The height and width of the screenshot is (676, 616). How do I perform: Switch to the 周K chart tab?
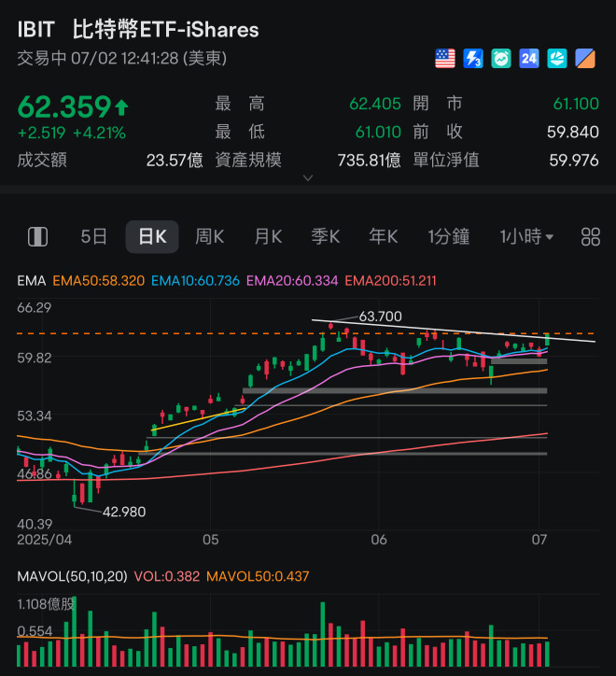[209, 236]
